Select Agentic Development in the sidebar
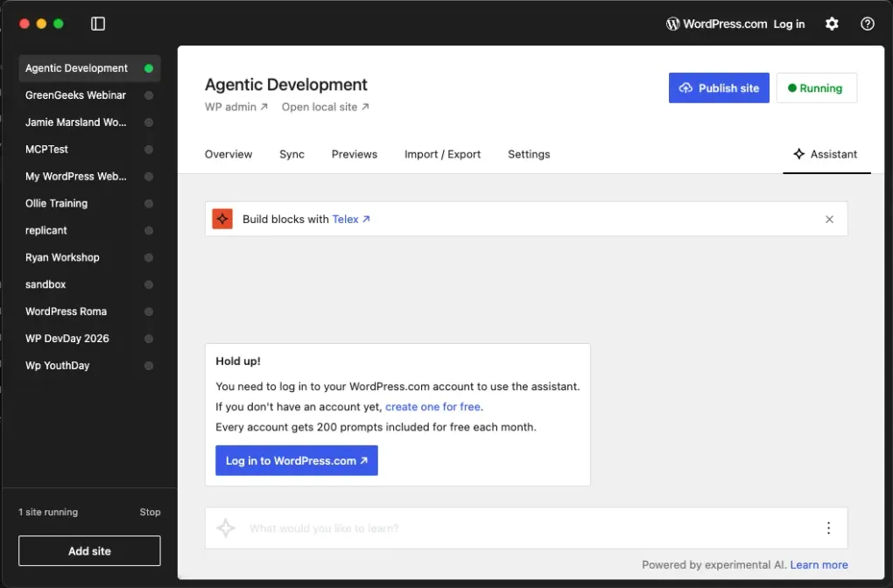Image resolution: width=893 pixels, height=588 pixels. 89,68
